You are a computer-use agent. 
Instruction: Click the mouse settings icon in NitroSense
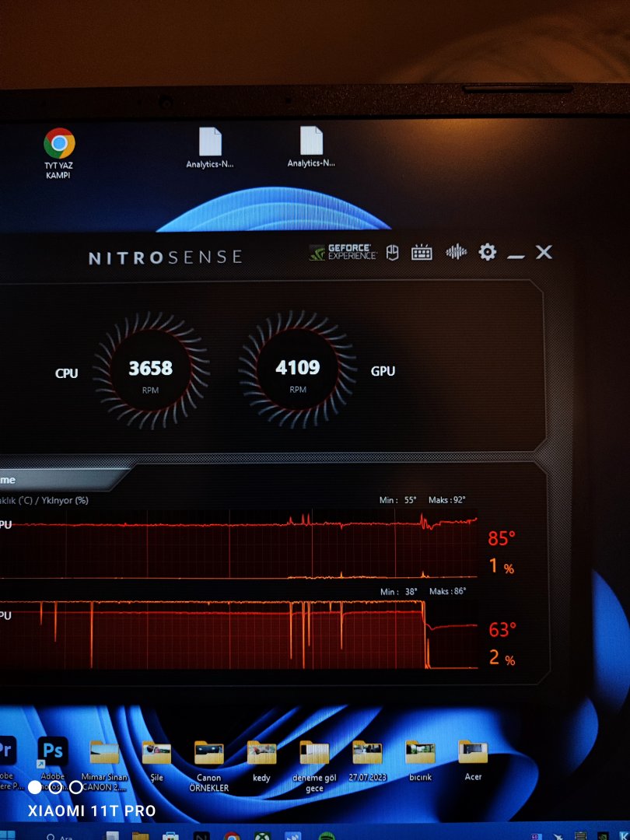(393, 252)
